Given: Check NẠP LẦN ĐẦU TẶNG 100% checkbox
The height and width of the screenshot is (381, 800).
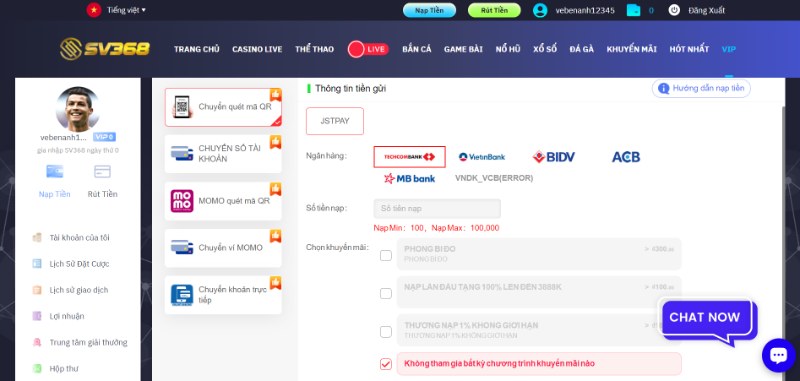Looking at the screenshot, I should [386, 293].
